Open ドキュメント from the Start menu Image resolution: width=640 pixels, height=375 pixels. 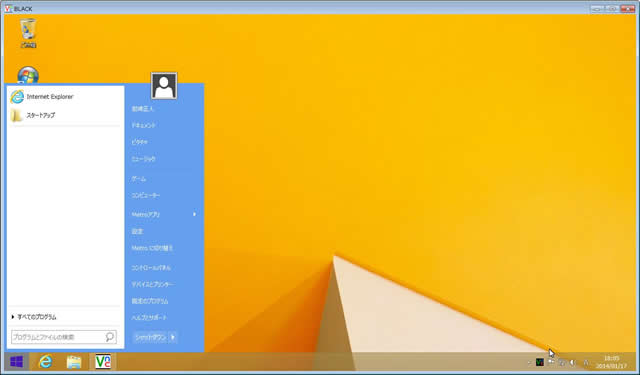coord(143,125)
